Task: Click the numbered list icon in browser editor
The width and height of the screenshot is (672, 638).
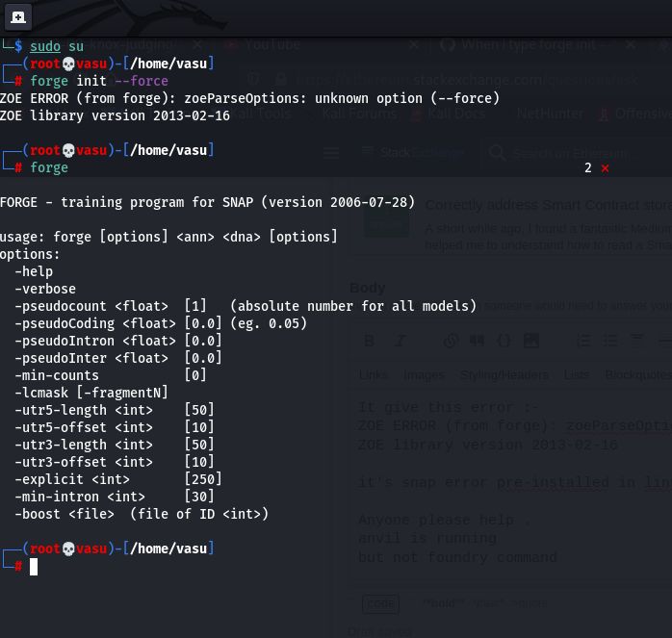Action: [x=583, y=341]
